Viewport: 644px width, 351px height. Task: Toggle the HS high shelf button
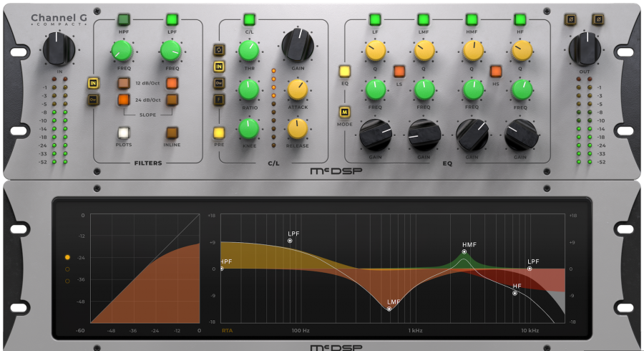pyautogui.click(x=496, y=72)
